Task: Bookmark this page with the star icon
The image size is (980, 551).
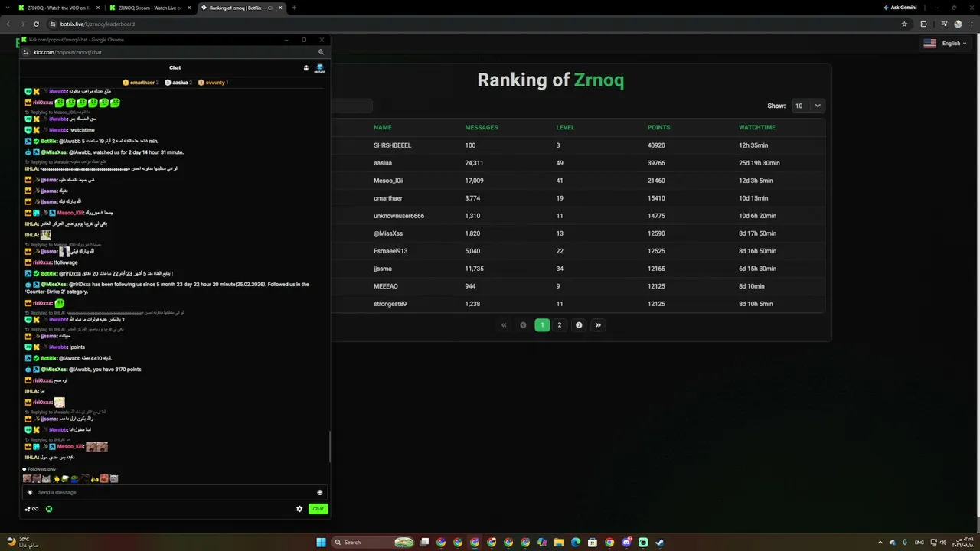Action: tap(904, 24)
